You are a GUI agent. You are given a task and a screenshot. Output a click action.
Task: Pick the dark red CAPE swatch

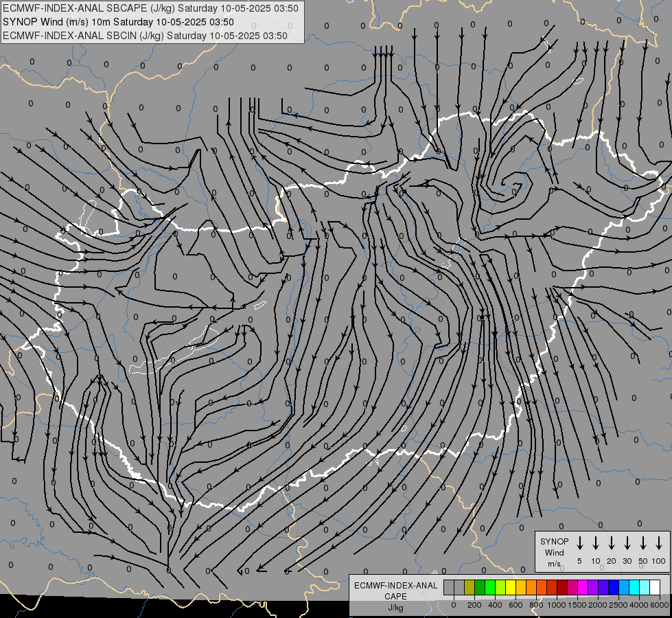click(562, 587)
